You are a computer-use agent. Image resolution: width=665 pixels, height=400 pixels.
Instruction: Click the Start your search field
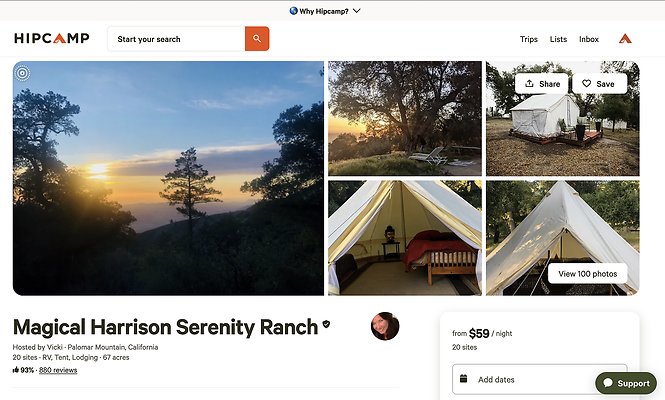(175, 39)
